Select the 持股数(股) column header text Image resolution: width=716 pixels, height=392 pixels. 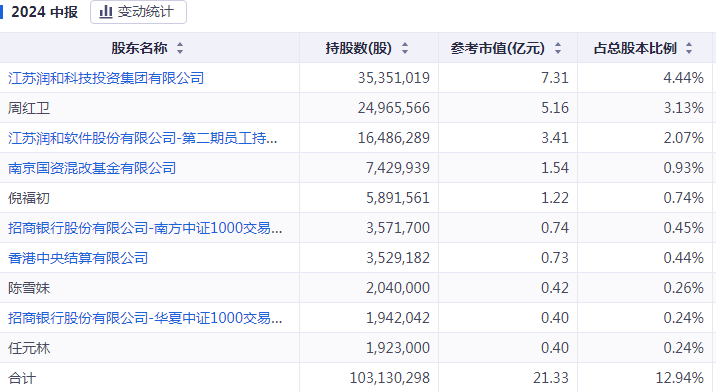coord(358,48)
